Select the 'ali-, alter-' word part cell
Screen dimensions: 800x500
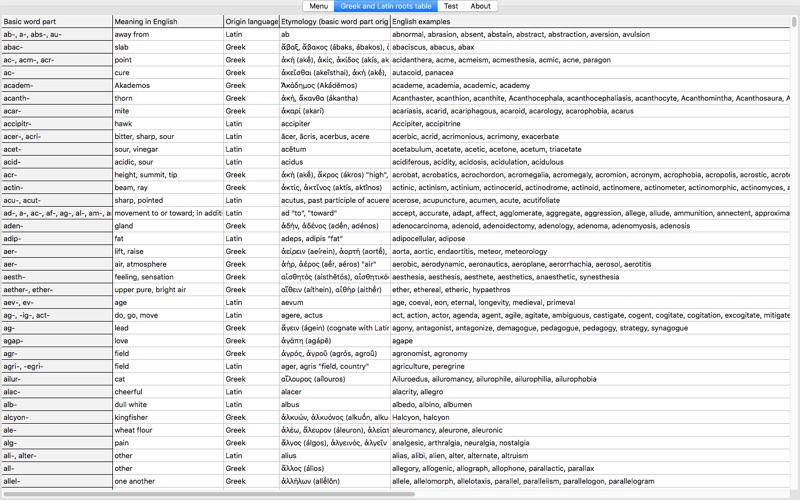click(x=56, y=455)
